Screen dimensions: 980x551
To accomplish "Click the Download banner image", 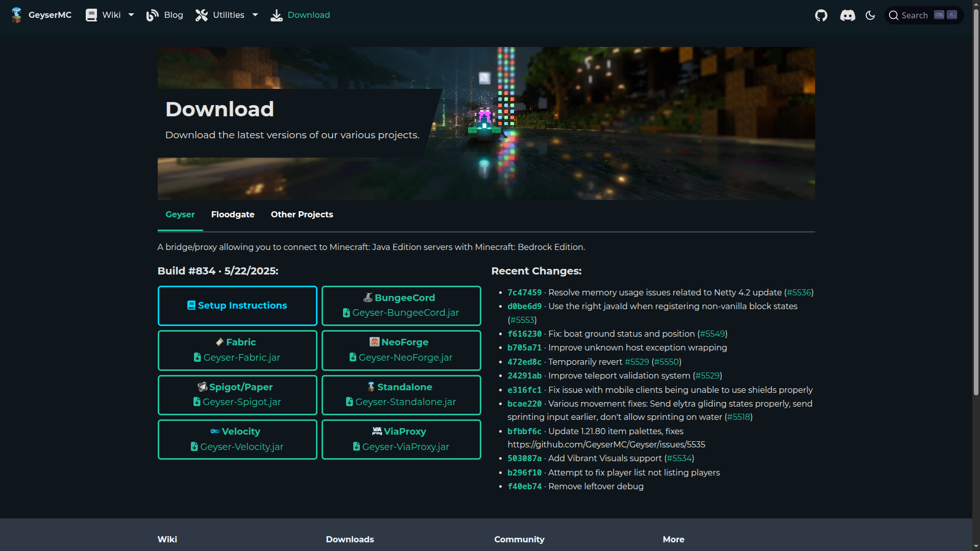I will point(486,123).
